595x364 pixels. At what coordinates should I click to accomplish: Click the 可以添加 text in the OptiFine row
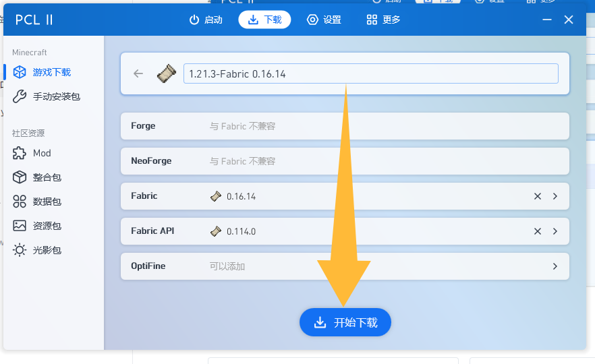click(227, 266)
